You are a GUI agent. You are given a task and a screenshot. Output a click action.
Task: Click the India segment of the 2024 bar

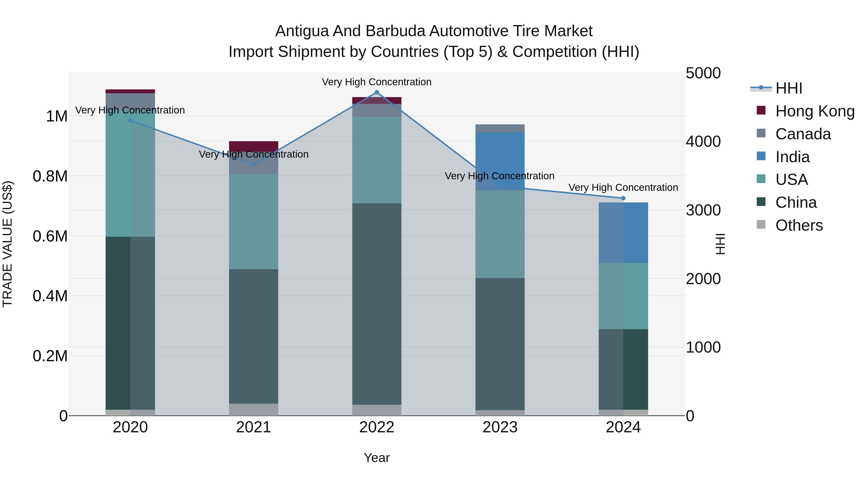click(x=623, y=233)
